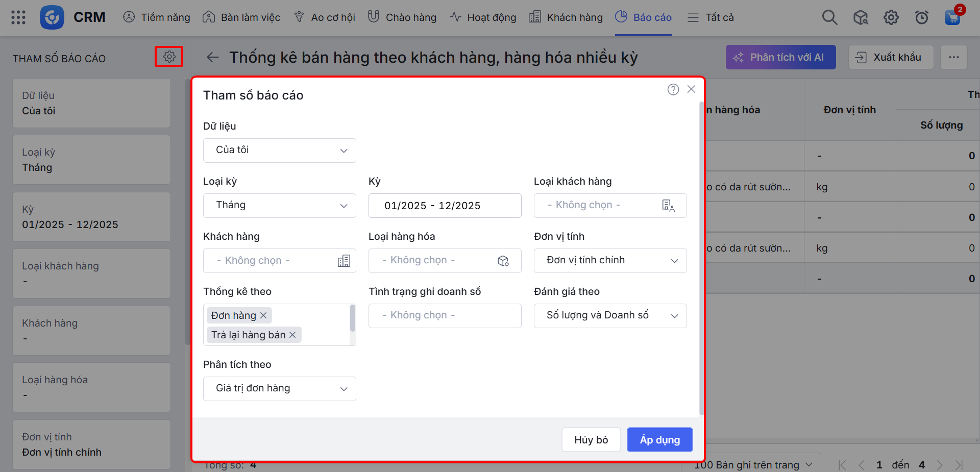
Task: Open the help icon in dialog
Action: pyautogui.click(x=673, y=90)
